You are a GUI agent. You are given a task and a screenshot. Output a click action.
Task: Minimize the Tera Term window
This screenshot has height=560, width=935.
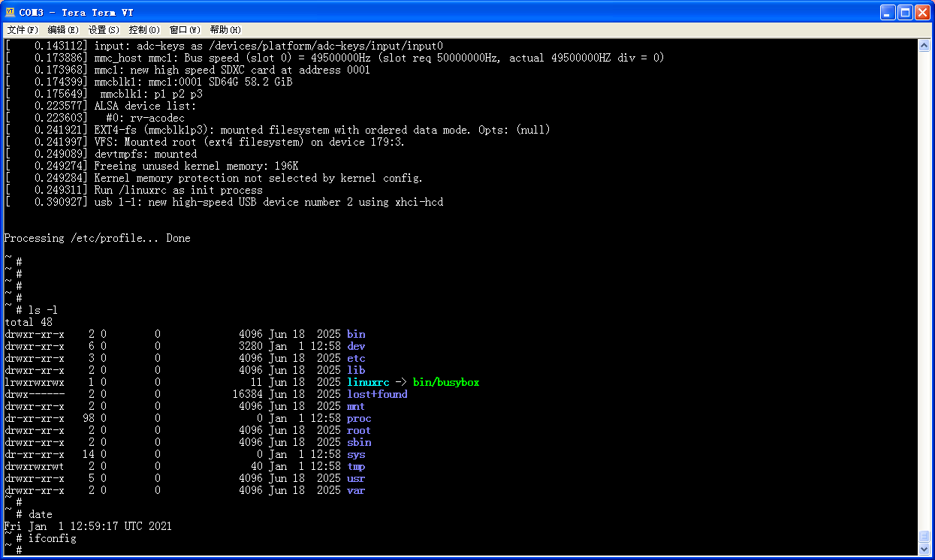pos(887,12)
